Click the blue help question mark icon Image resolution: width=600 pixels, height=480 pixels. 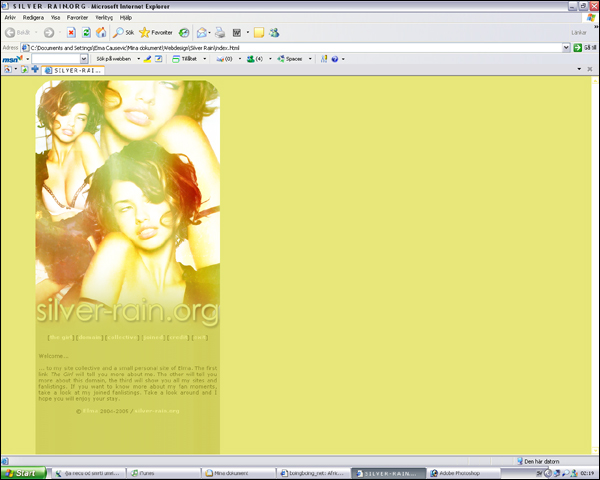point(335,59)
